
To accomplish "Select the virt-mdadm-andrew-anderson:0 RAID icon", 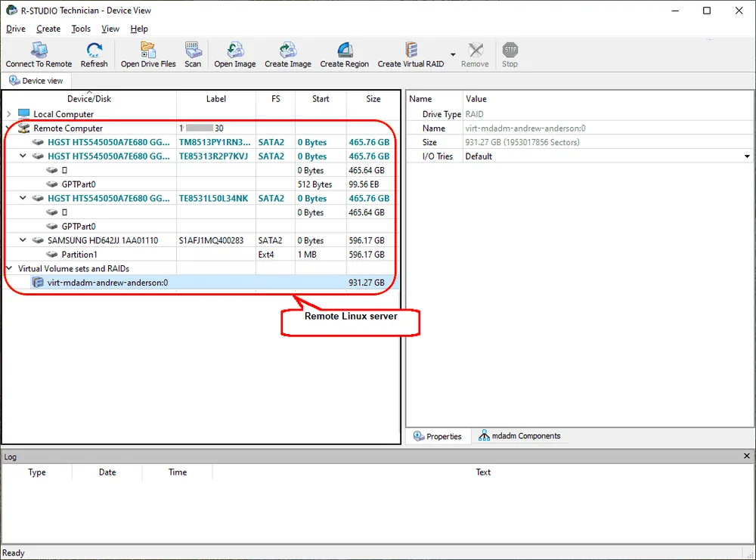I will [x=38, y=283].
